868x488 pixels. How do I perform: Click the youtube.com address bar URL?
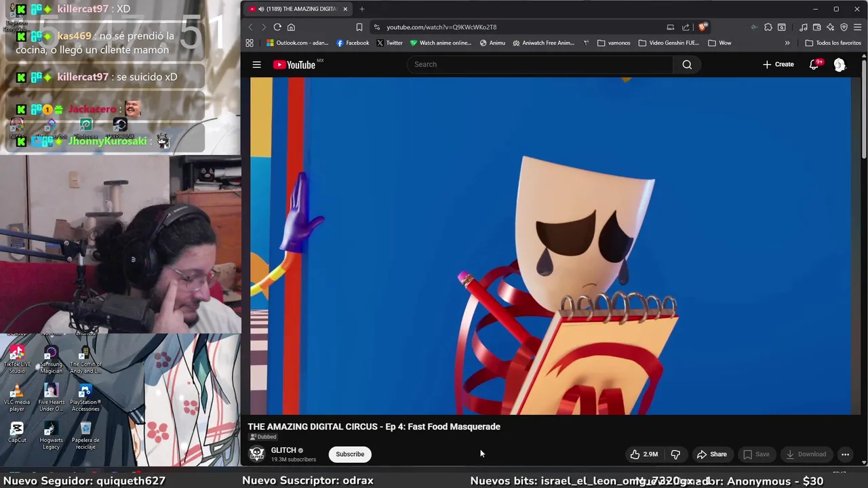pyautogui.click(x=441, y=27)
